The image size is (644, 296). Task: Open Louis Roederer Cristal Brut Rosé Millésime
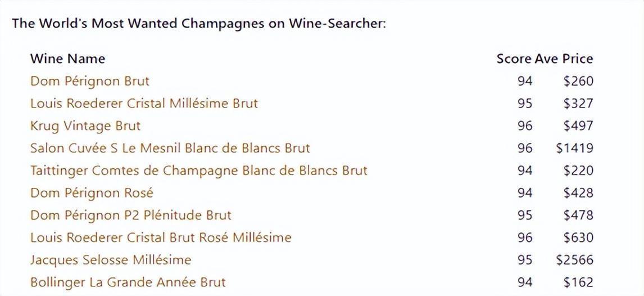pos(161,237)
